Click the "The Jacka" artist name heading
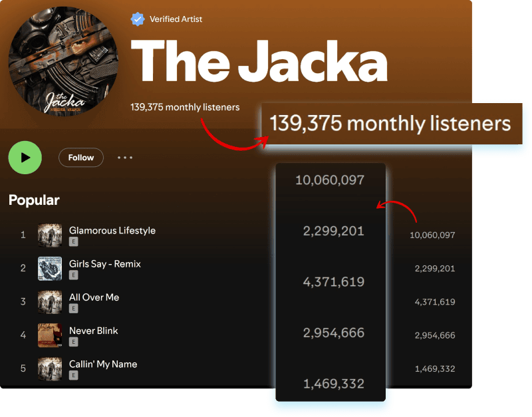532x417 pixels. point(259,61)
